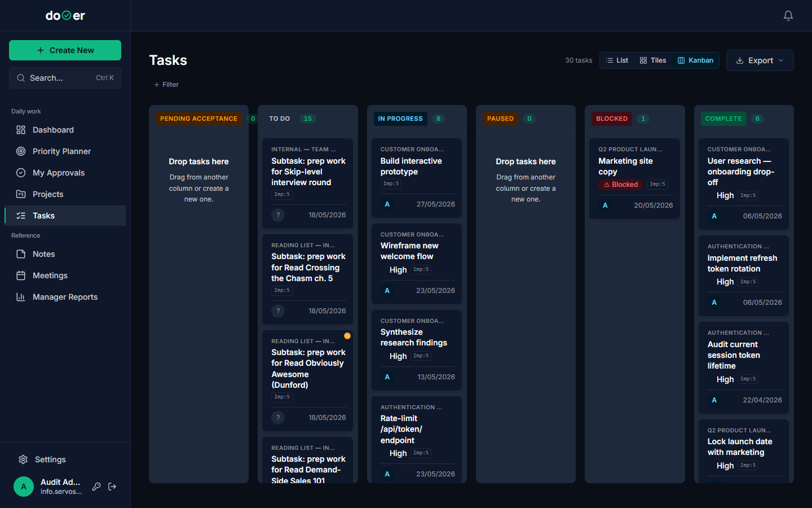Viewport: 812px width, 508px height.
Task: Click the 20/05/2026 due date
Action: [654, 205]
